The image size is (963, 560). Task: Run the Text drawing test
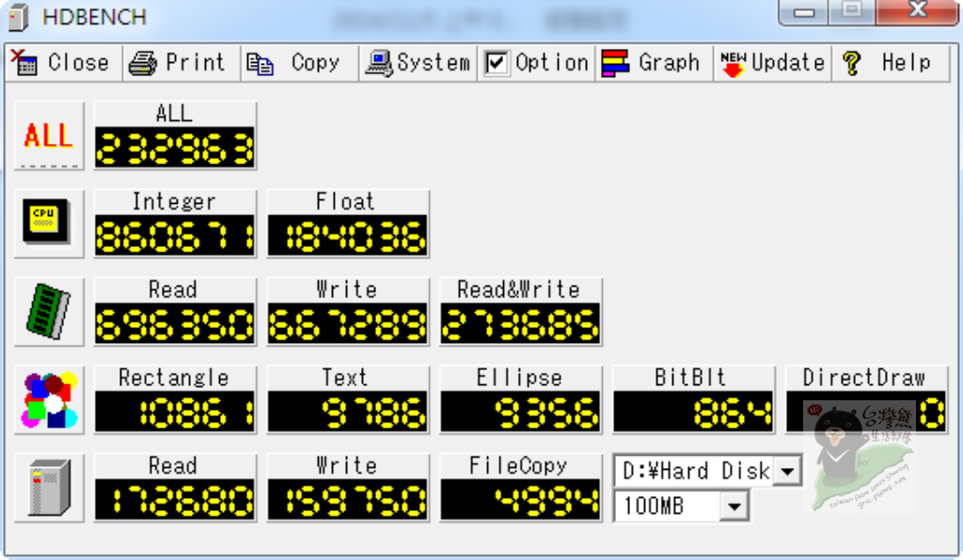pos(348,399)
